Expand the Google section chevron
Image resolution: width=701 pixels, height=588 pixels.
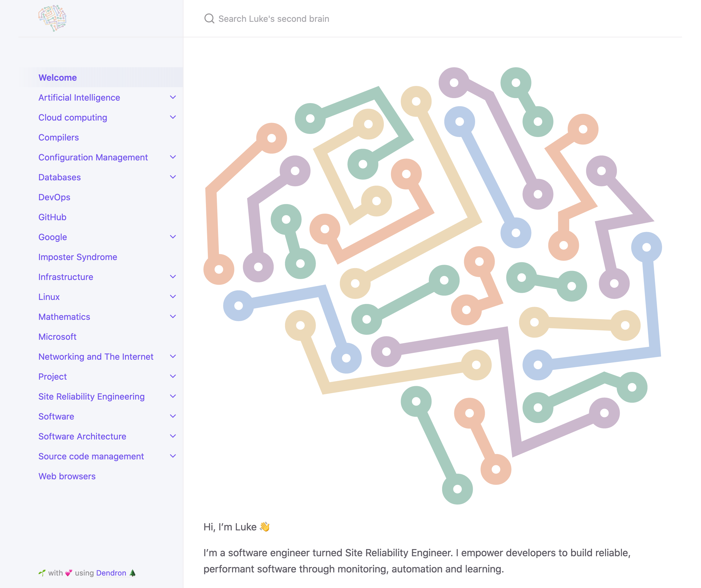click(173, 237)
